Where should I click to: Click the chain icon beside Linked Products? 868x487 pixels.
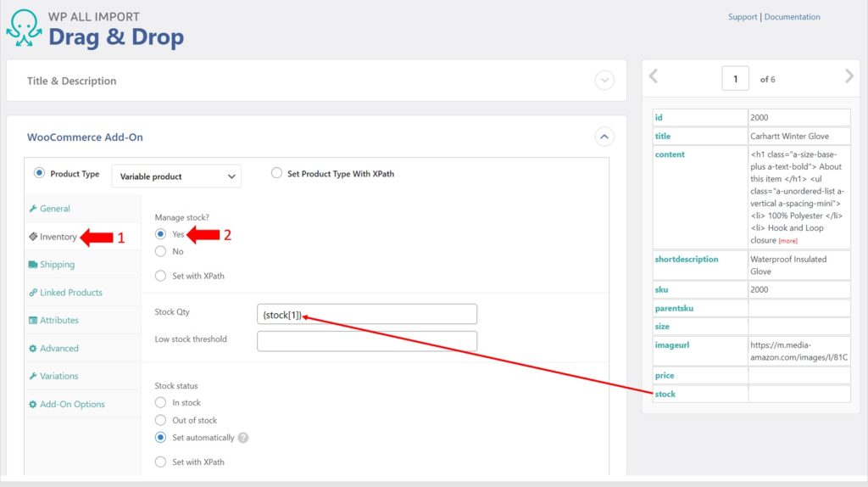[x=33, y=293]
